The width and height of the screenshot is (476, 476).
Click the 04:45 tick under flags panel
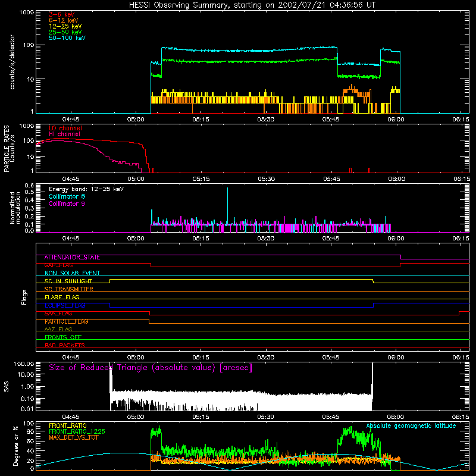click(x=71, y=358)
